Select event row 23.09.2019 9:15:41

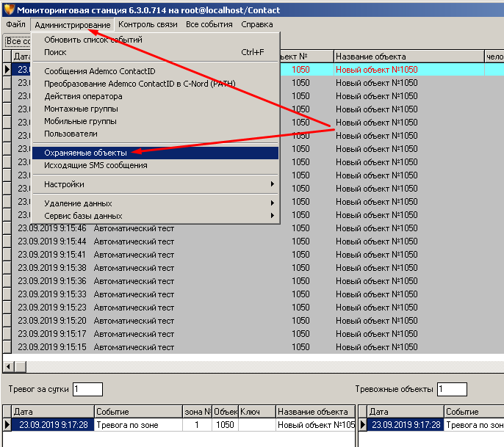258,255
